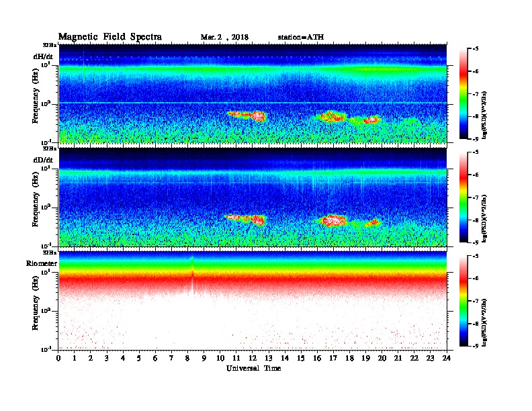Click hour tick label "8" on time axis
Image resolution: width=532 pixels, height=411 pixels.
click(187, 359)
